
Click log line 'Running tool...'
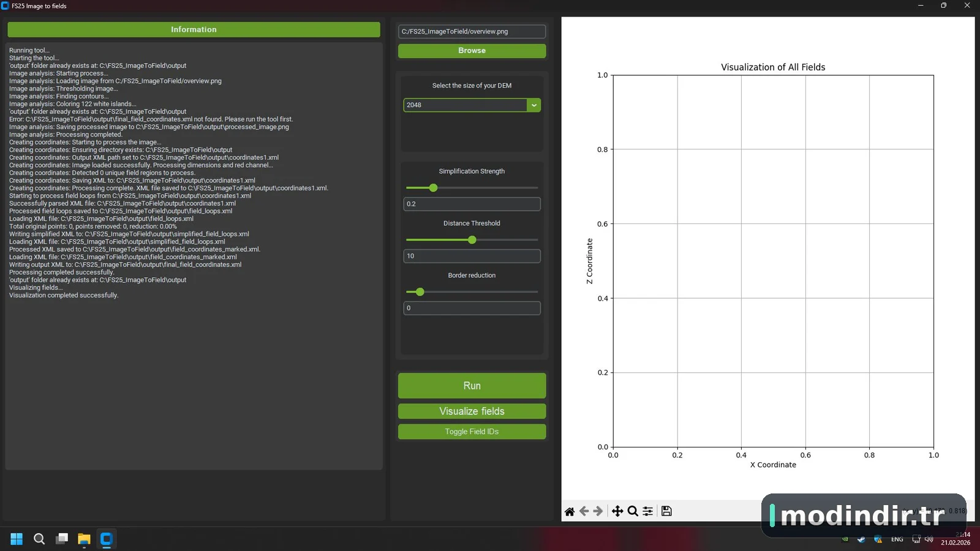(x=29, y=50)
